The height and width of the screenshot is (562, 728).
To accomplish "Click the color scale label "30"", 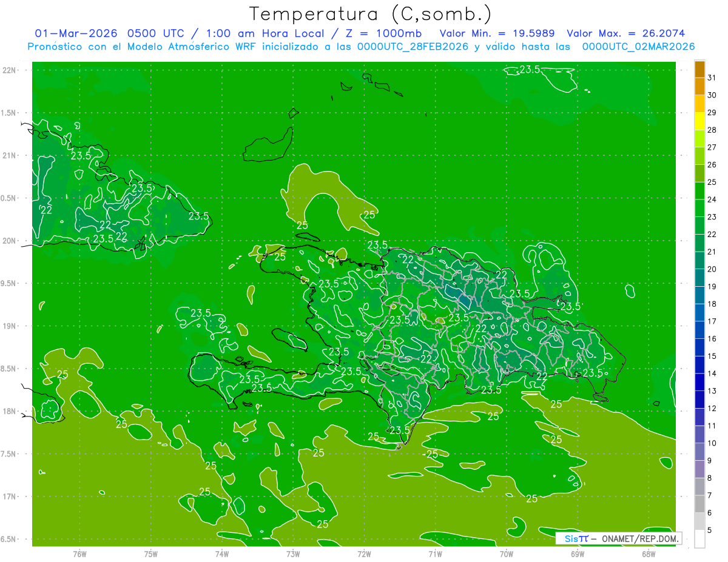I will click(x=712, y=95).
